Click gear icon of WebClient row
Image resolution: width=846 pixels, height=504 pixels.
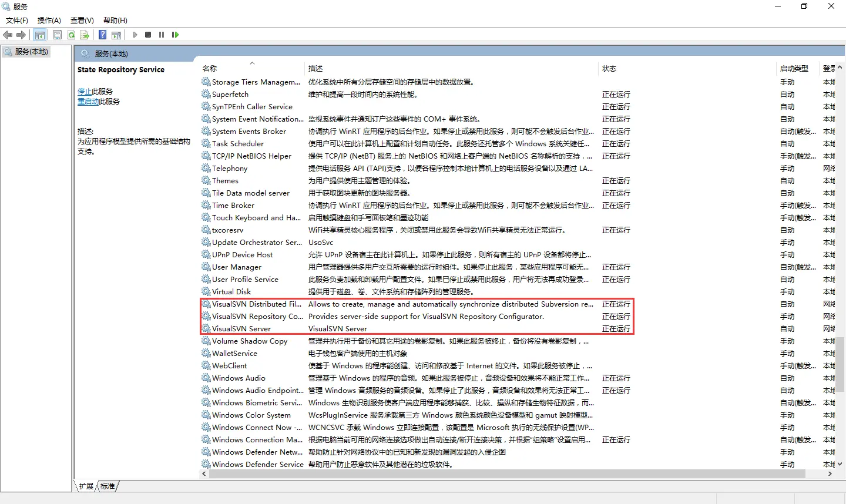[206, 365]
